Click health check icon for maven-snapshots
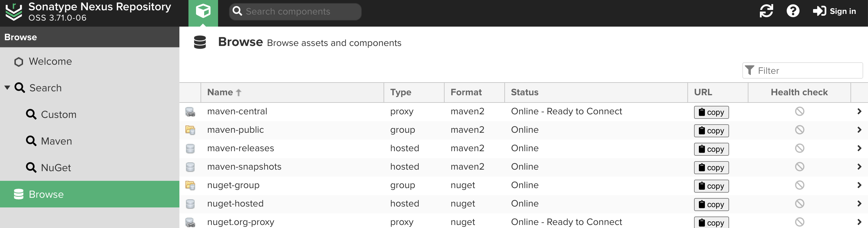Viewport: 868px width, 228px height. point(799,167)
